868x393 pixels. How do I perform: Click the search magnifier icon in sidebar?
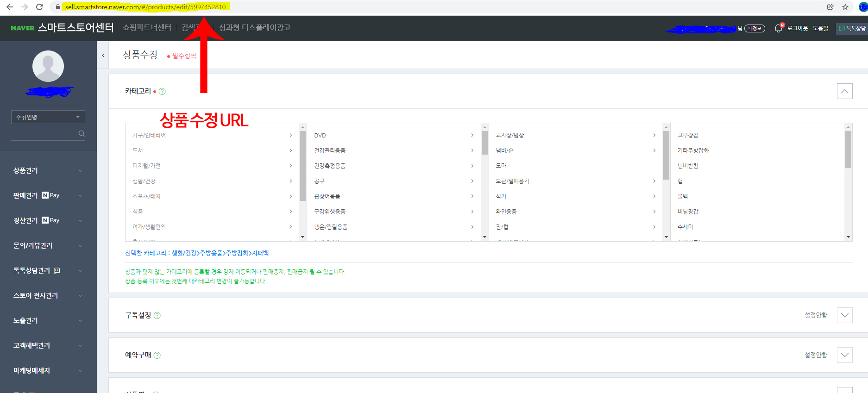[82, 134]
